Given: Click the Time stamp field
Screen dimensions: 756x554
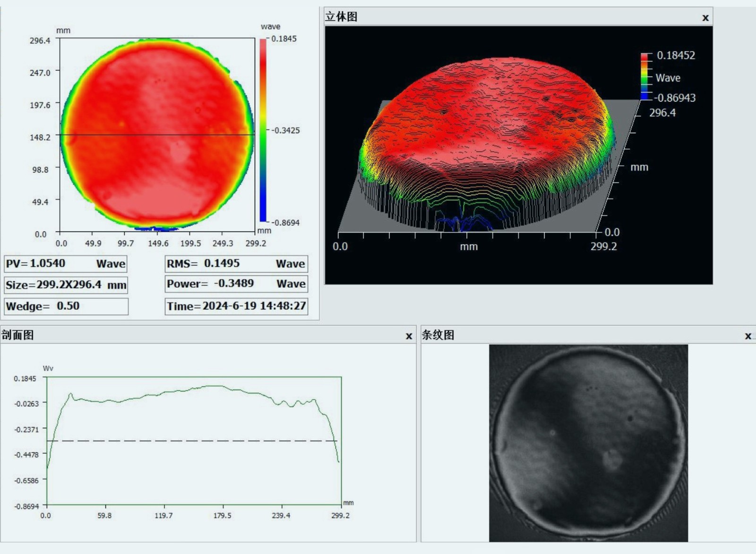Looking at the screenshot, I should (236, 306).
